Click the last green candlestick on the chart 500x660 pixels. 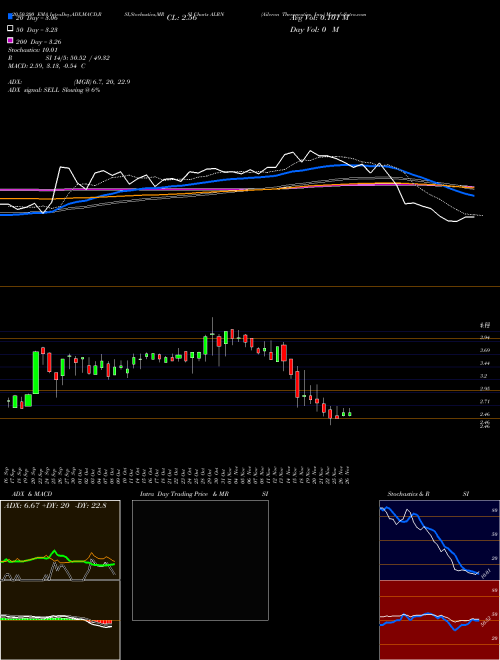pos(350,413)
